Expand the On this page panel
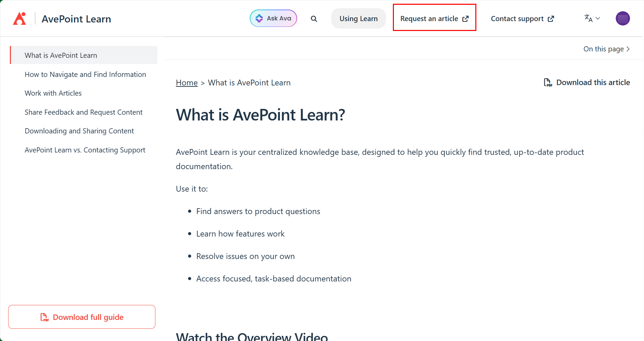 click(x=607, y=49)
